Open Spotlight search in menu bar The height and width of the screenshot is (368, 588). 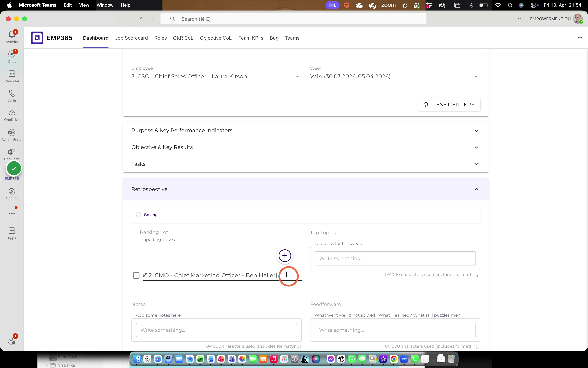click(x=510, y=5)
